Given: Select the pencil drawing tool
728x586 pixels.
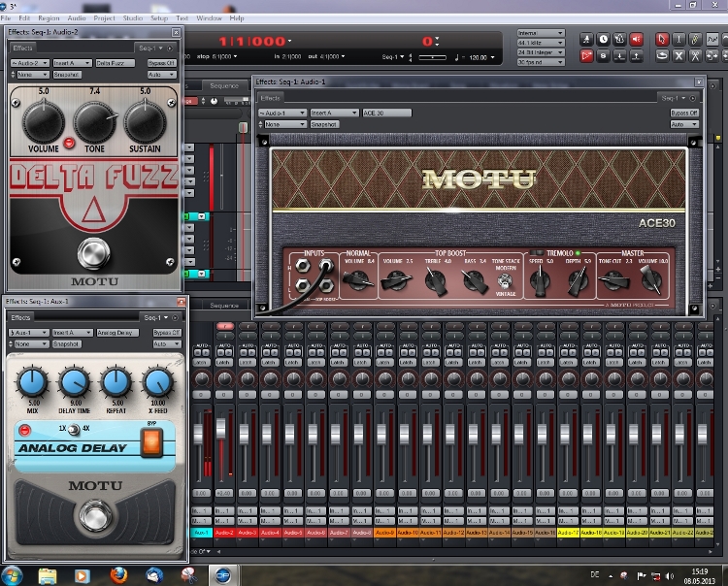Looking at the screenshot, I should tap(695, 40).
